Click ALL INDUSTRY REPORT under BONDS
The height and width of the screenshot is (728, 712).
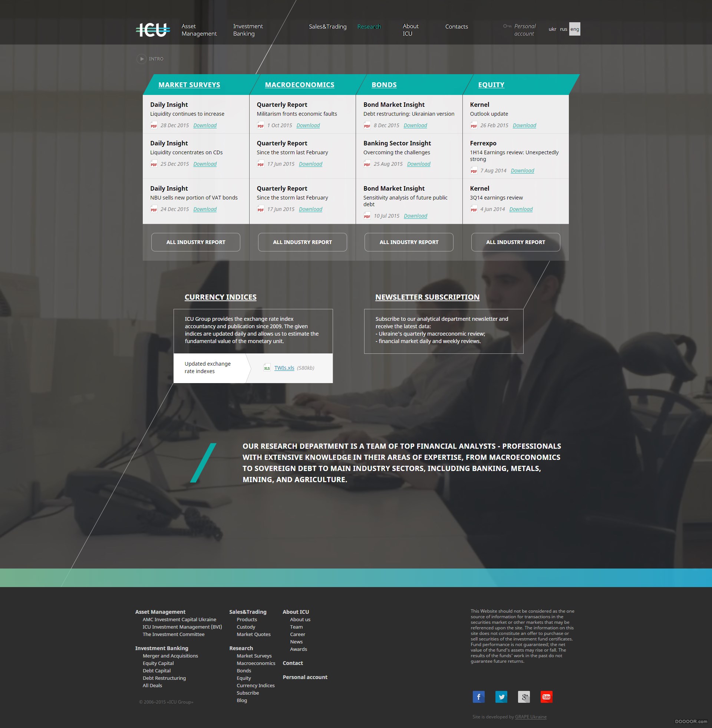click(x=409, y=242)
